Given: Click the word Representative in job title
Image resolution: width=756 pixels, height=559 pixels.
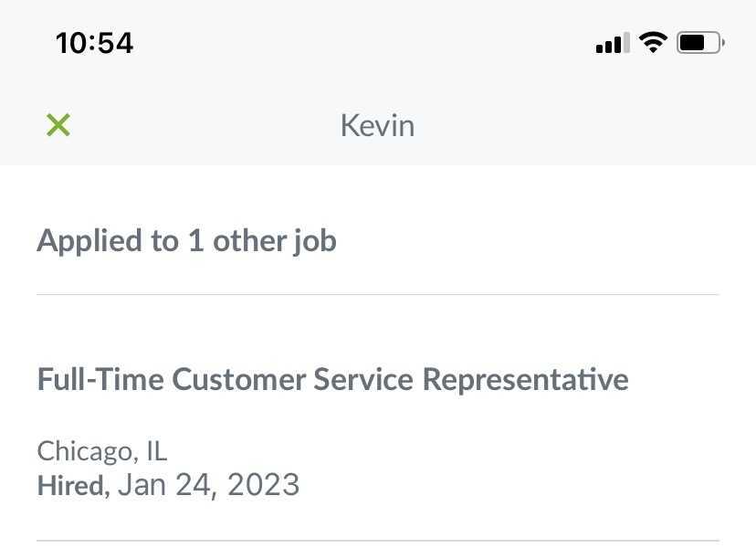Looking at the screenshot, I should tap(526, 380).
